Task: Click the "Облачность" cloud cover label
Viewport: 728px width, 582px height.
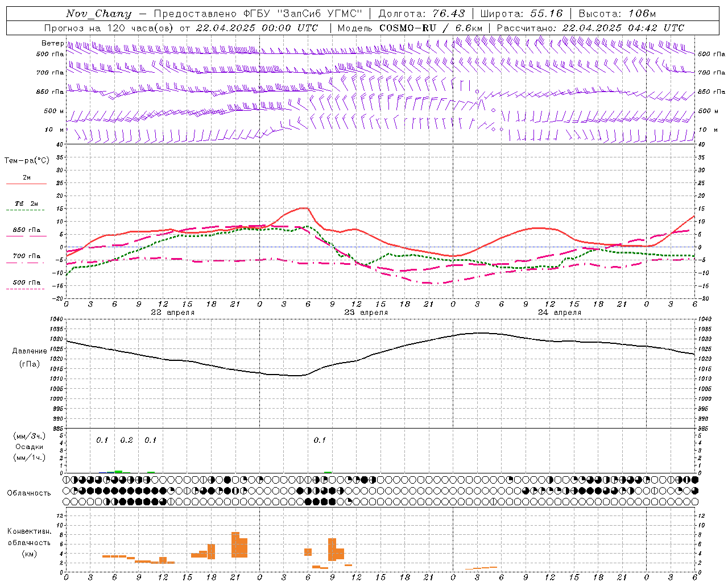Action: coord(29,493)
